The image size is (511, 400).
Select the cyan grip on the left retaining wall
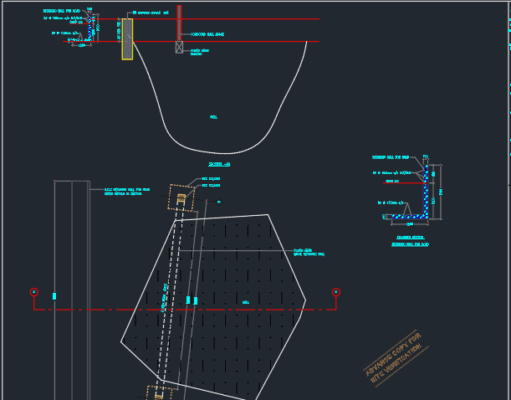(x=54, y=296)
